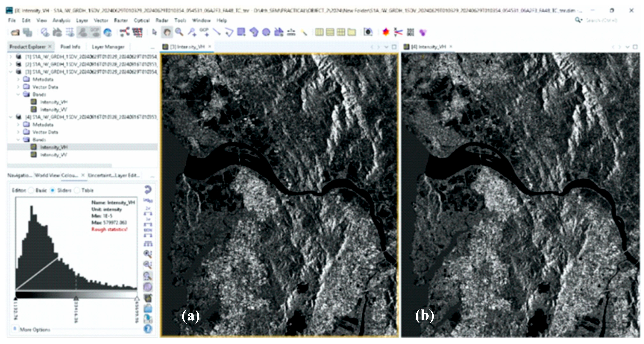This screenshot has width=644, height=344.
Task: Open the File menu
Action: (12, 20)
